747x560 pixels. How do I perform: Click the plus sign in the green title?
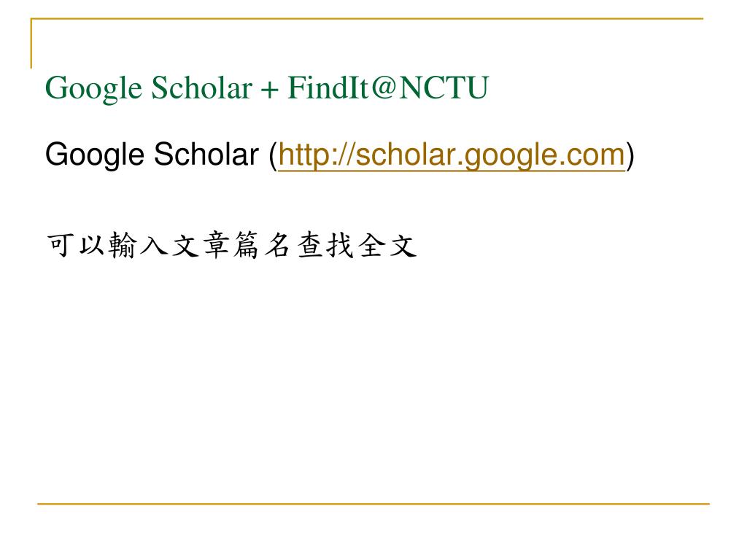pyautogui.click(x=270, y=90)
